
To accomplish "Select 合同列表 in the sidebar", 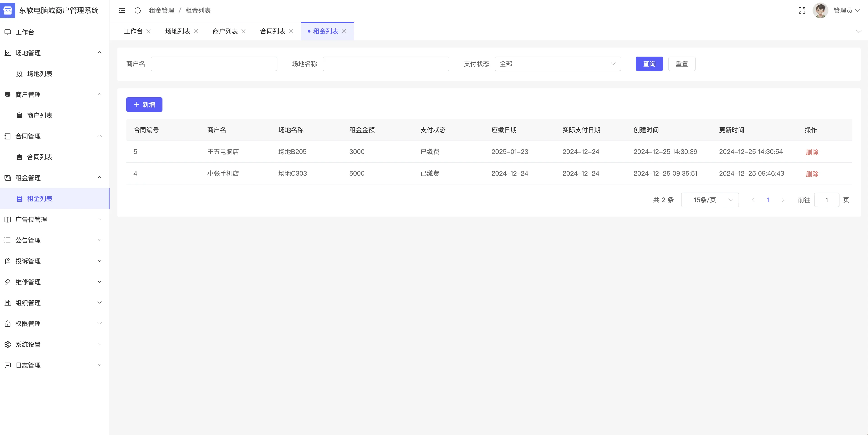I will pyautogui.click(x=39, y=157).
